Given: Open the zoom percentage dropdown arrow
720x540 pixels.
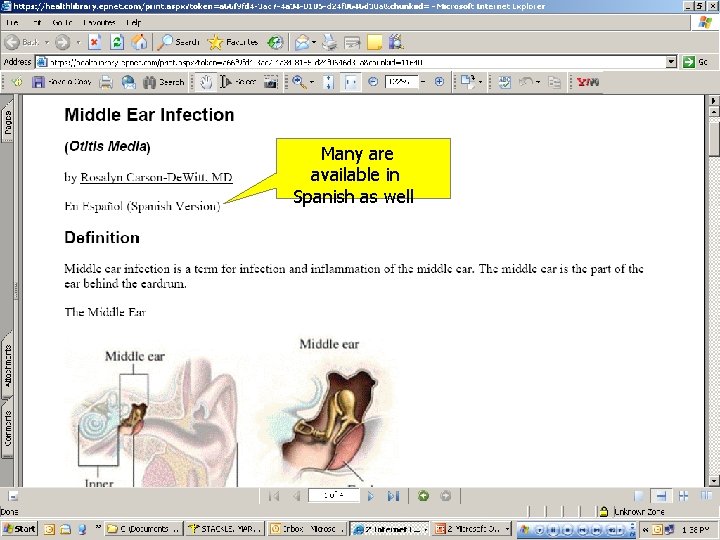Looking at the screenshot, I should [423, 82].
